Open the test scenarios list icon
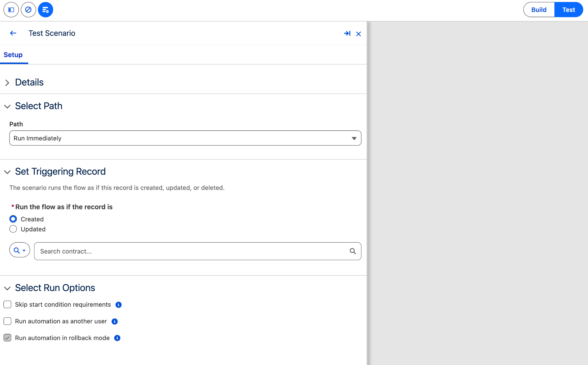588x365 pixels. tap(45, 10)
